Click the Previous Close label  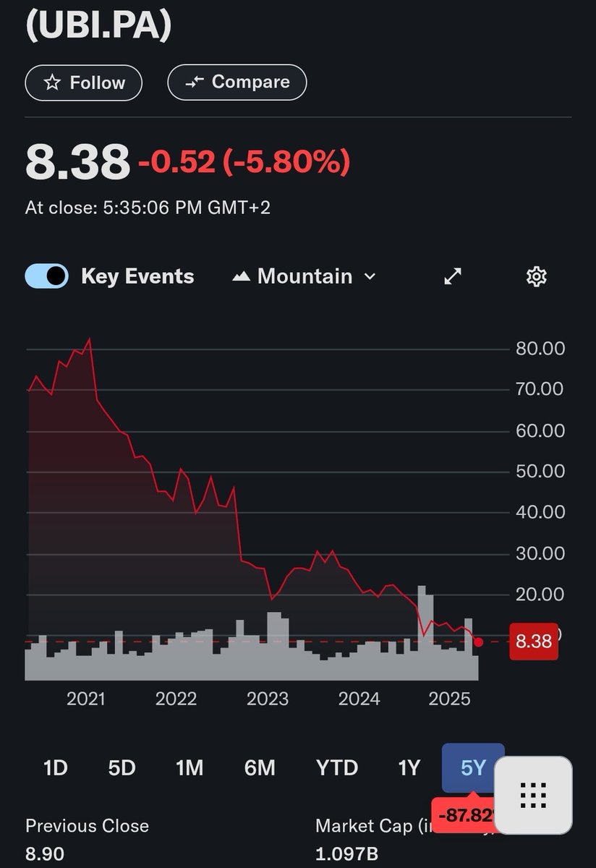click(x=87, y=826)
